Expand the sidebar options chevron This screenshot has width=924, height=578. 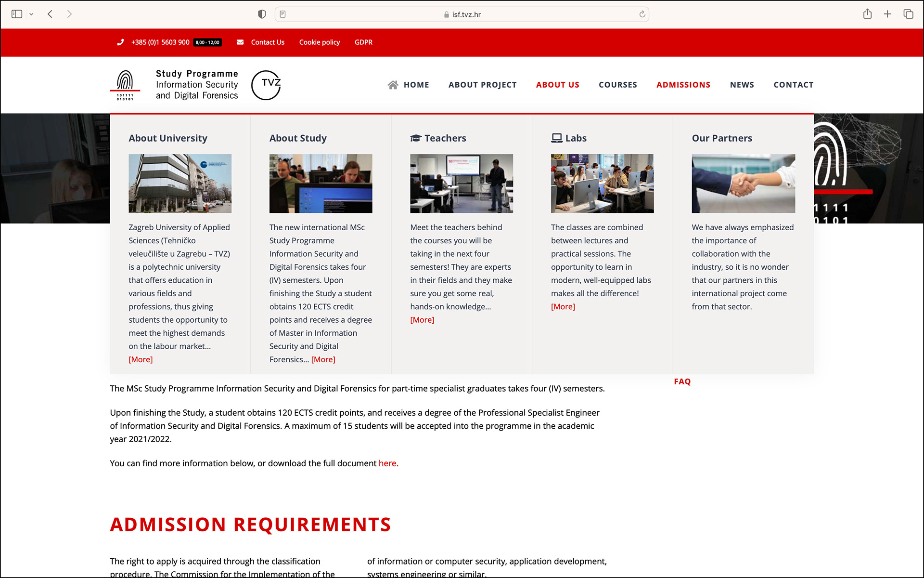pos(31,14)
